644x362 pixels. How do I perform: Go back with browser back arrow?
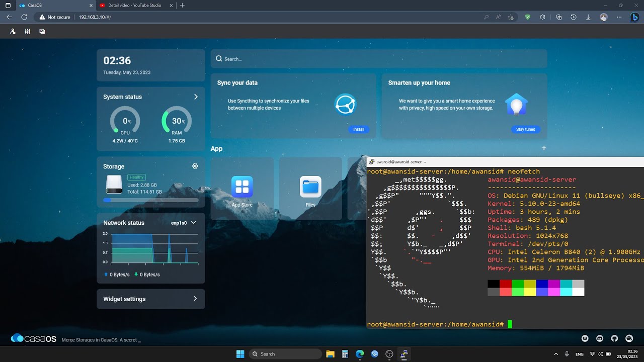pos(9,17)
